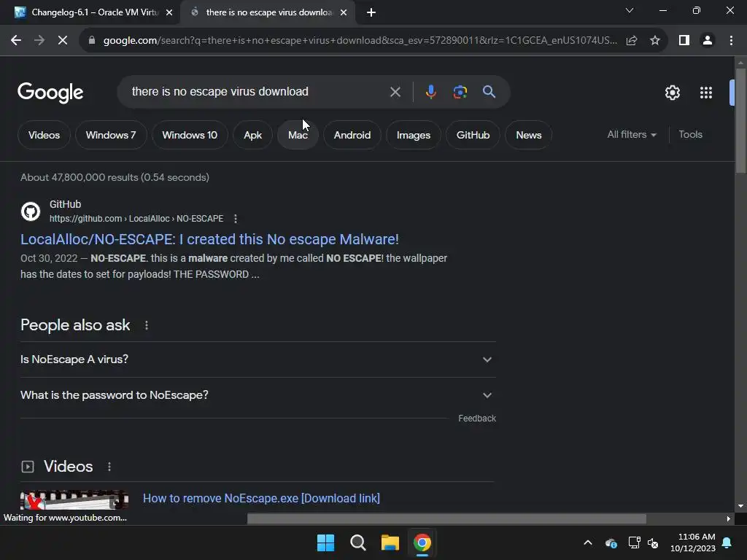Bookmark this page with the star icon
This screenshot has width=747, height=560.
coord(655,41)
